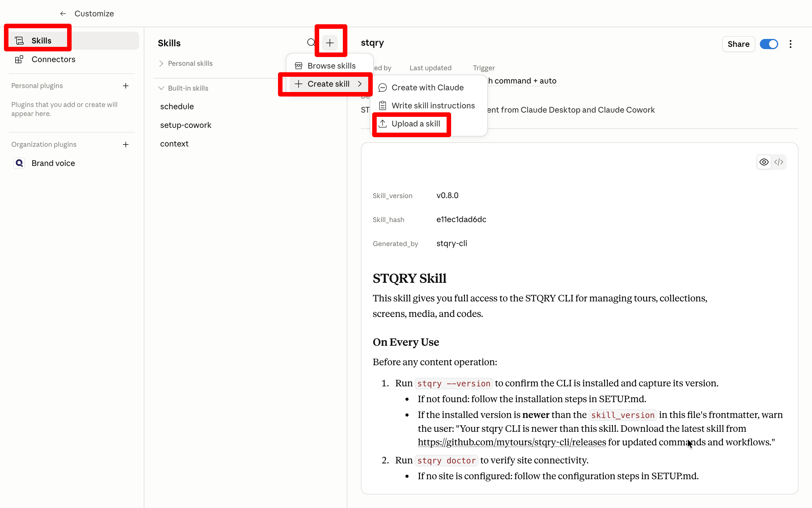The width and height of the screenshot is (812, 508).
Task: Open the three-dot more options menu
Action: coord(790,44)
